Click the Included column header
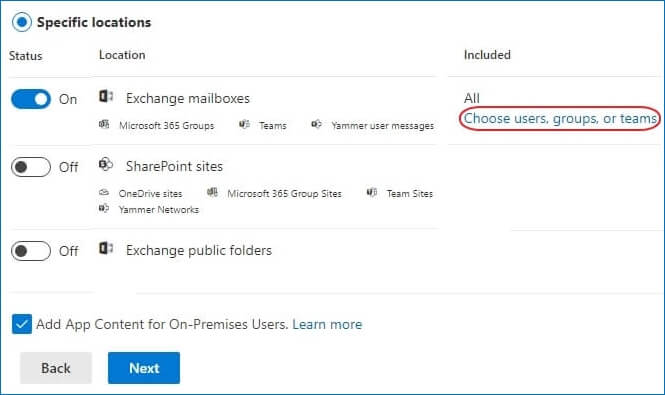Image resolution: width=665 pixels, height=395 pixels. pyautogui.click(x=487, y=55)
